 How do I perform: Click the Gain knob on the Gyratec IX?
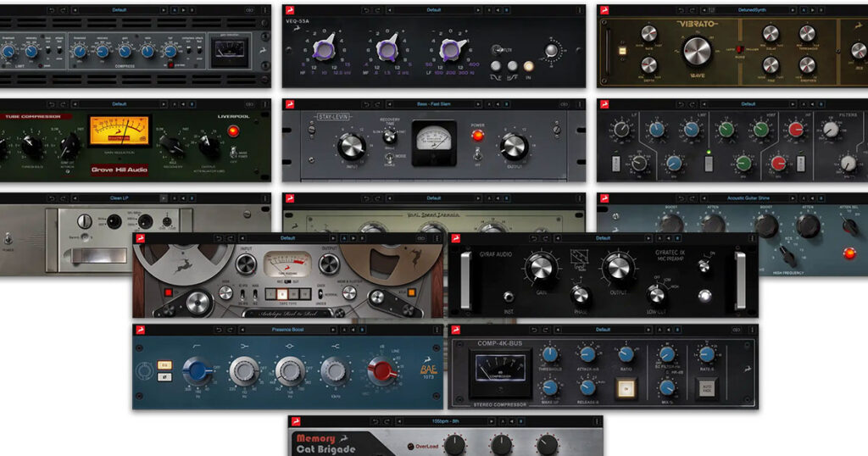(x=542, y=269)
